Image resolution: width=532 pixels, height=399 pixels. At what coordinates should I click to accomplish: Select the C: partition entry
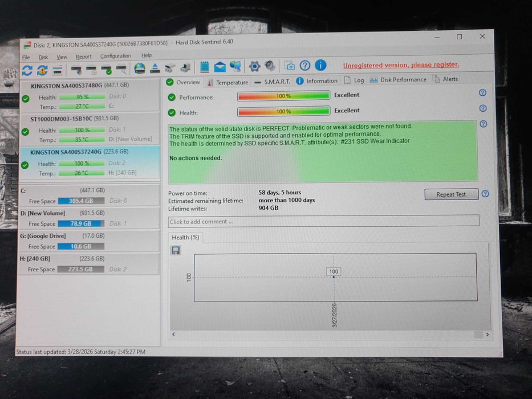(89, 196)
